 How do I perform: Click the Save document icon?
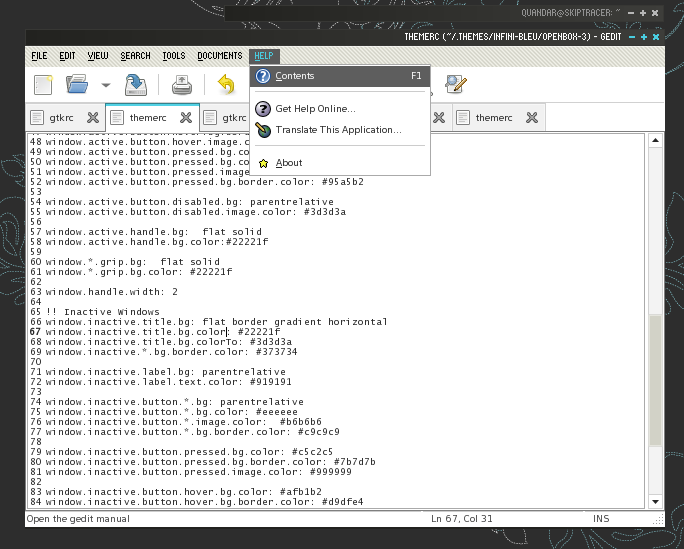136,85
